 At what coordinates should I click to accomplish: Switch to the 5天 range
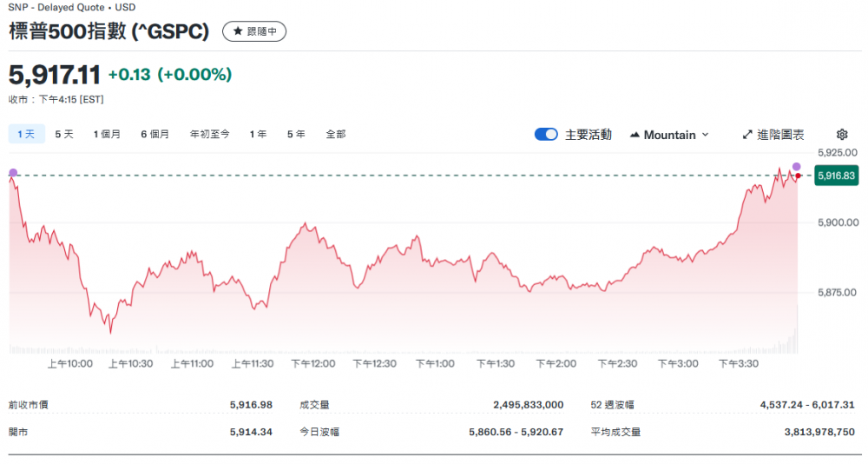(x=64, y=134)
